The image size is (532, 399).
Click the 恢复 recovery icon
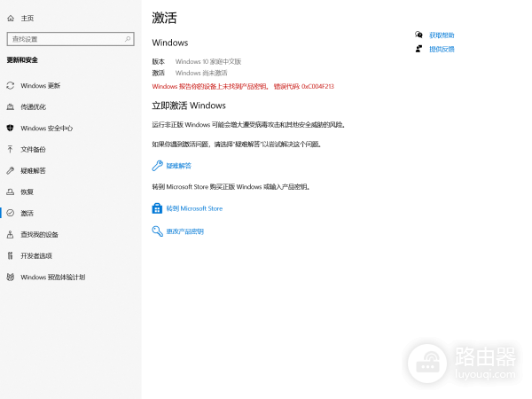pyautogui.click(x=11, y=192)
